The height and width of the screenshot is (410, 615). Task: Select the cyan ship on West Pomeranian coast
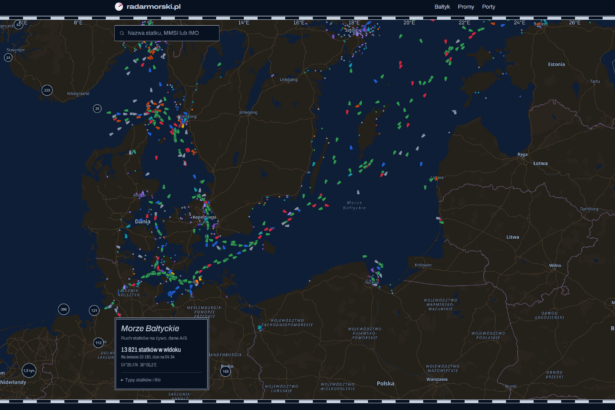pos(259,328)
